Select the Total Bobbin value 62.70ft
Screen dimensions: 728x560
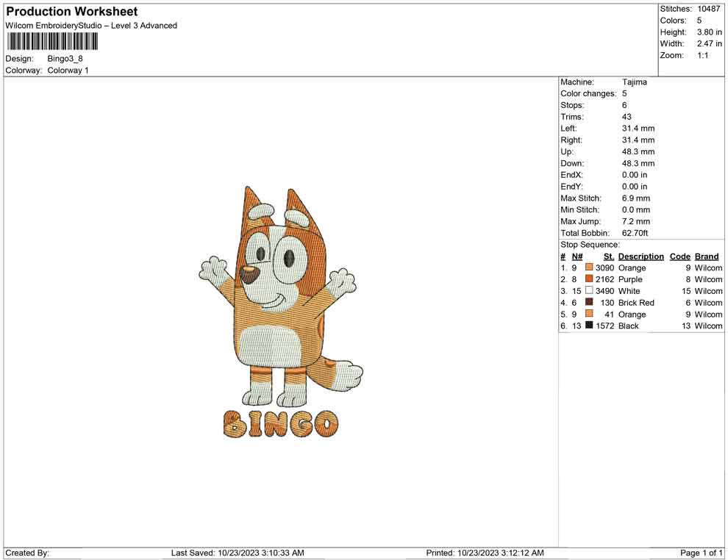635,233
